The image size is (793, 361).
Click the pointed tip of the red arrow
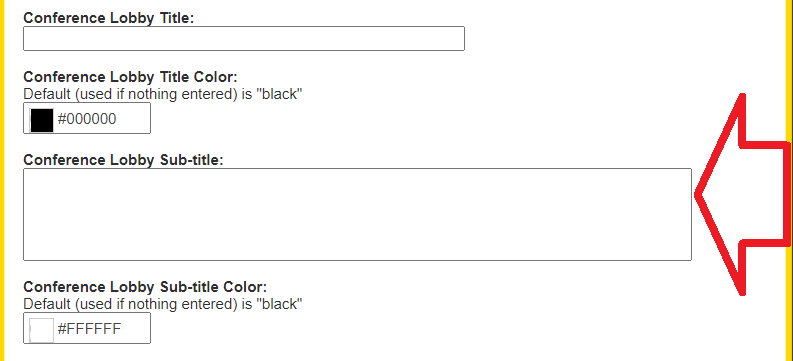699,195
